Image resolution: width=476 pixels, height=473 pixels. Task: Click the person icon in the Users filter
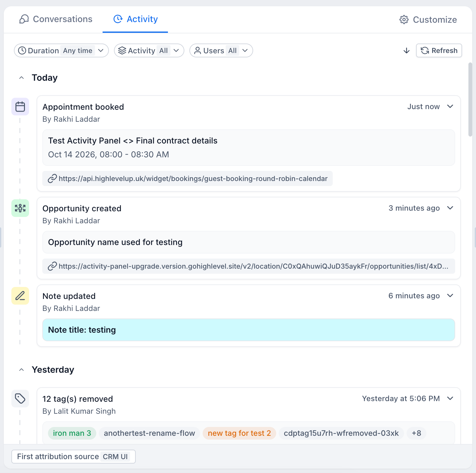(198, 51)
